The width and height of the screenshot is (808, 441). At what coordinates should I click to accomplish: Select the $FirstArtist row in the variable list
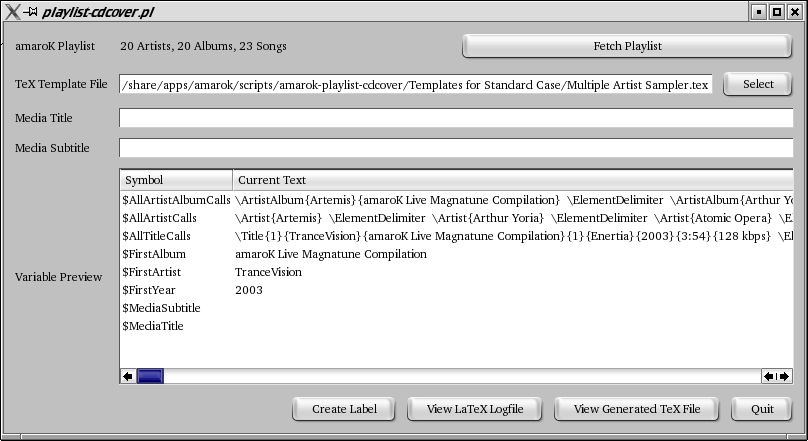tap(457, 272)
